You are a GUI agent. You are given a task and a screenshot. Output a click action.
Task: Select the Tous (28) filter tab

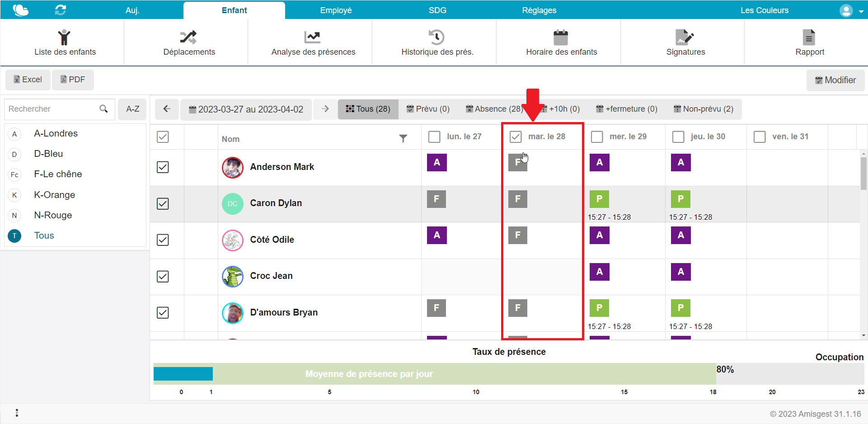click(x=368, y=109)
